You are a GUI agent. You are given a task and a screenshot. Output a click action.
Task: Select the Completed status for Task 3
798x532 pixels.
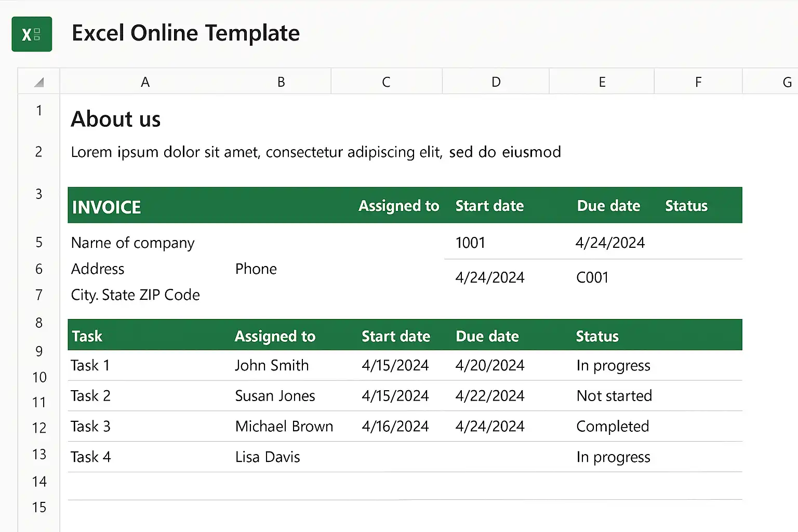(613, 427)
